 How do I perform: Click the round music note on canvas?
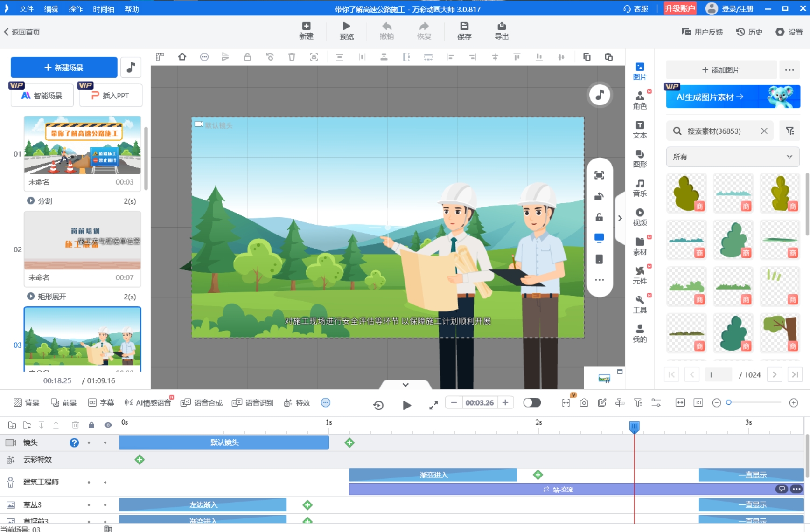(x=600, y=95)
